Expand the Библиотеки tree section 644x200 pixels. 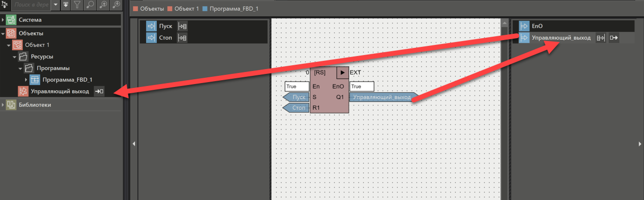[3, 105]
